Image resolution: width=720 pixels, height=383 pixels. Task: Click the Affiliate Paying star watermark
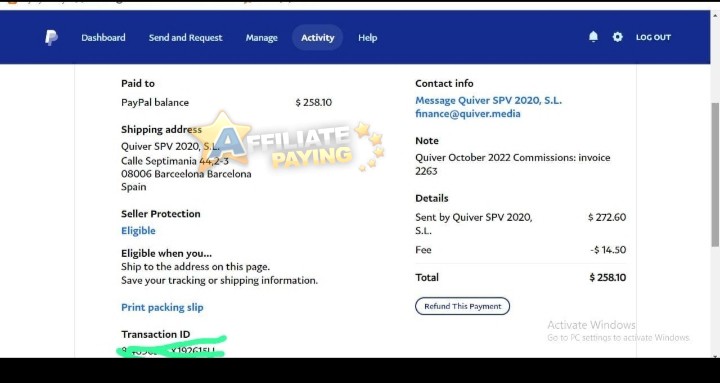[286, 142]
